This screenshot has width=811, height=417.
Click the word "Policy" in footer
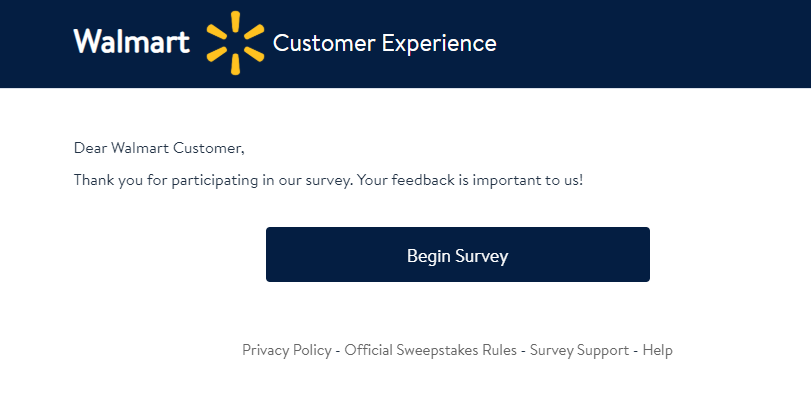[x=312, y=351]
